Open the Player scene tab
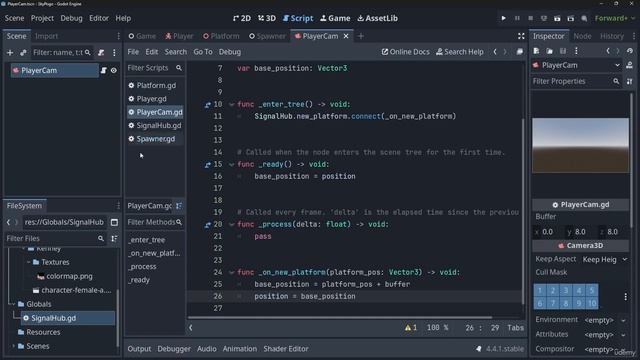This screenshot has width=640, height=360. (179, 36)
